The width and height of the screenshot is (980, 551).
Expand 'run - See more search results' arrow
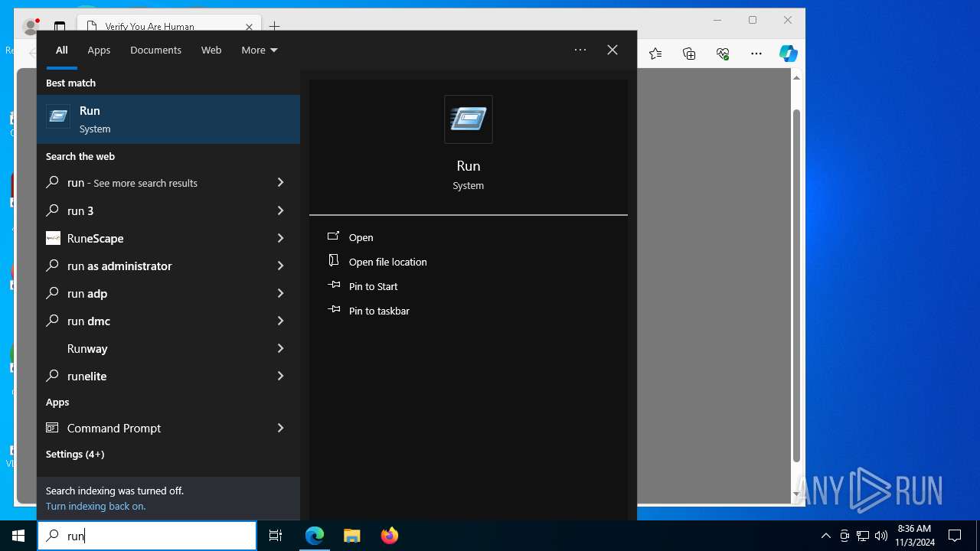pos(280,182)
